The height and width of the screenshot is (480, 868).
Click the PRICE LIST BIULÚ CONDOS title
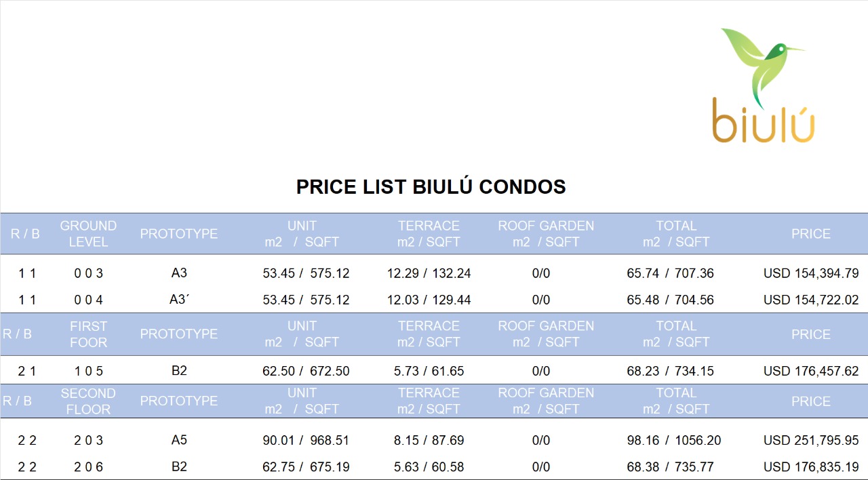click(431, 187)
